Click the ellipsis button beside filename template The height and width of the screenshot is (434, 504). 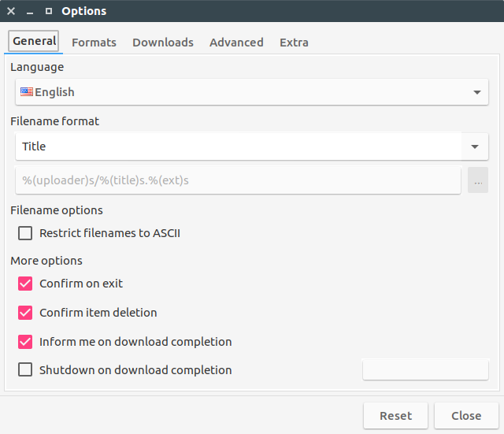click(x=478, y=180)
